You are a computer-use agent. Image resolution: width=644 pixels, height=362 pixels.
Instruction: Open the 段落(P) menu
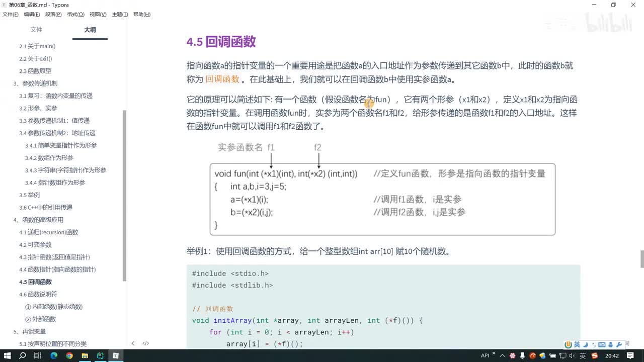click(x=53, y=15)
